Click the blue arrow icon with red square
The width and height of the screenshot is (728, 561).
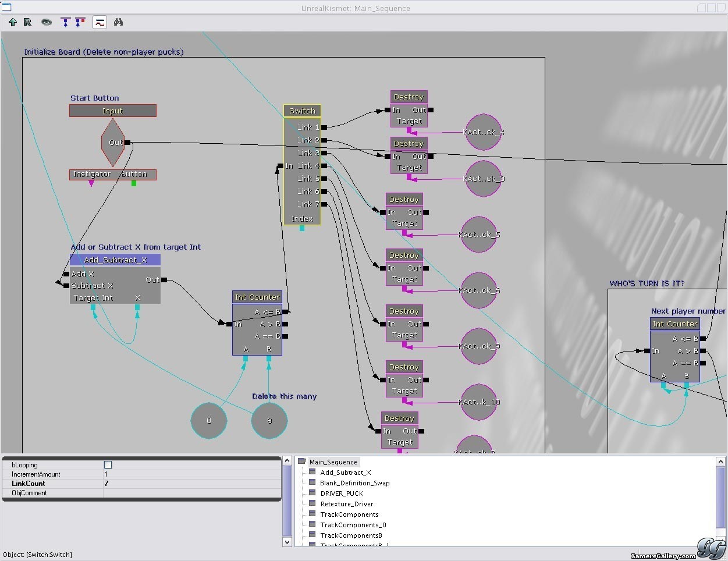pyautogui.click(x=80, y=22)
